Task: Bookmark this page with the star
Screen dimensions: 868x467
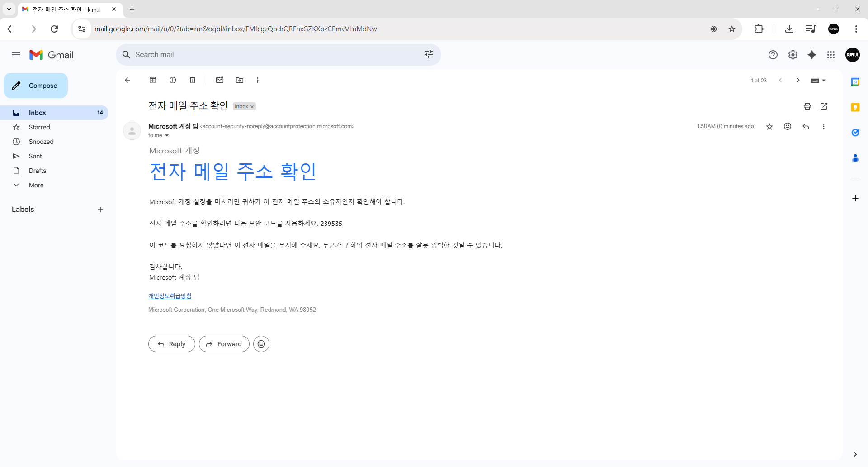Action: point(732,29)
